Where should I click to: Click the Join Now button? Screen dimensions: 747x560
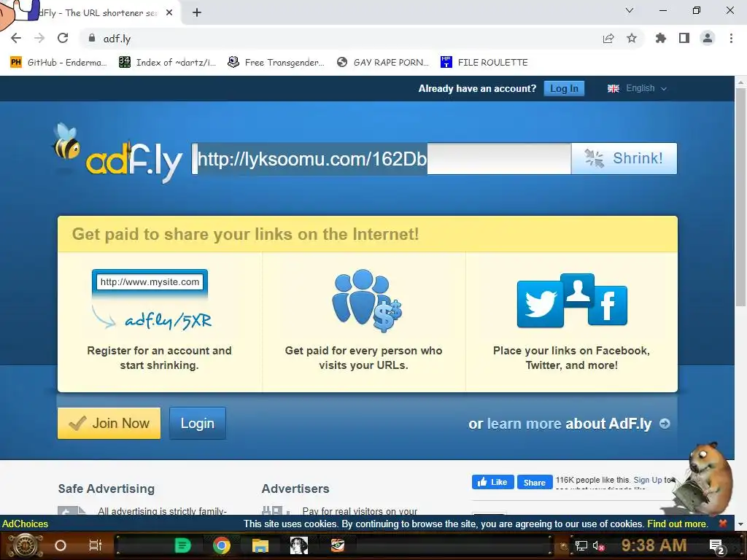109,424
